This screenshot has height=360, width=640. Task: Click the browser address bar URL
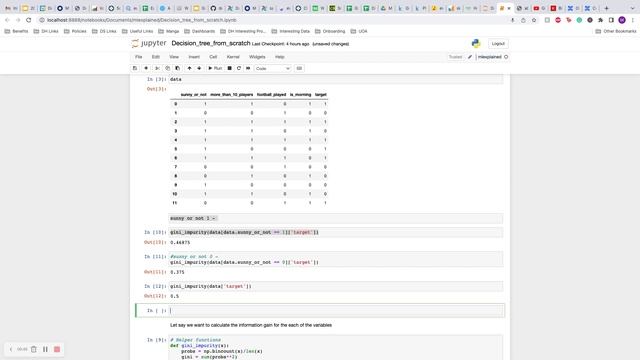pyautogui.click(x=141, y=20)
